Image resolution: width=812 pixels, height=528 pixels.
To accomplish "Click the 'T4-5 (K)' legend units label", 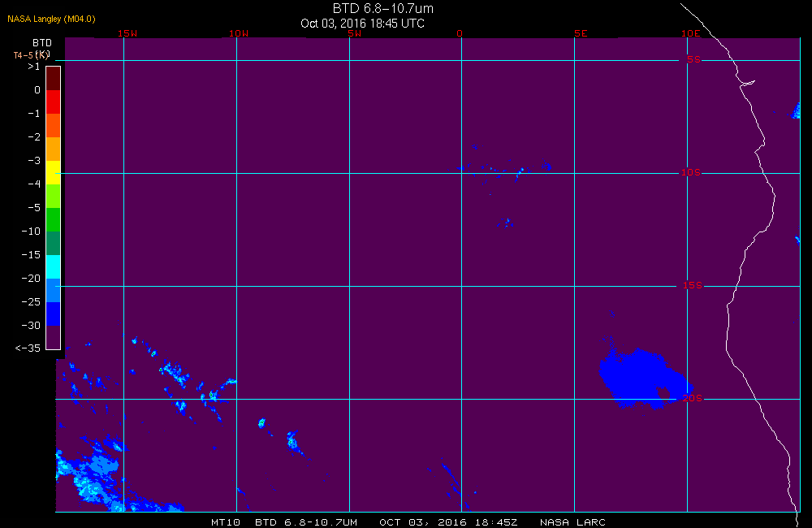I will (x=32, y=54).
